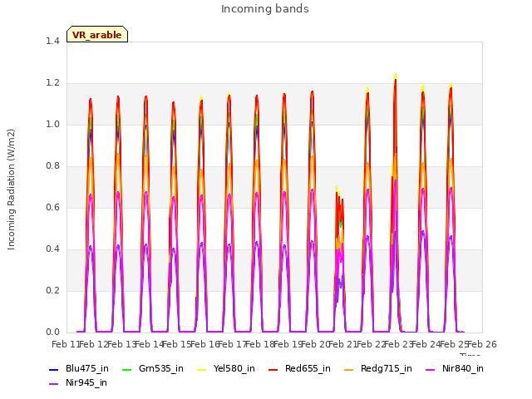532x399 pixels.
Task: Click the magenta Nir840_in legend swatch
Action: [x=431, y=369]
